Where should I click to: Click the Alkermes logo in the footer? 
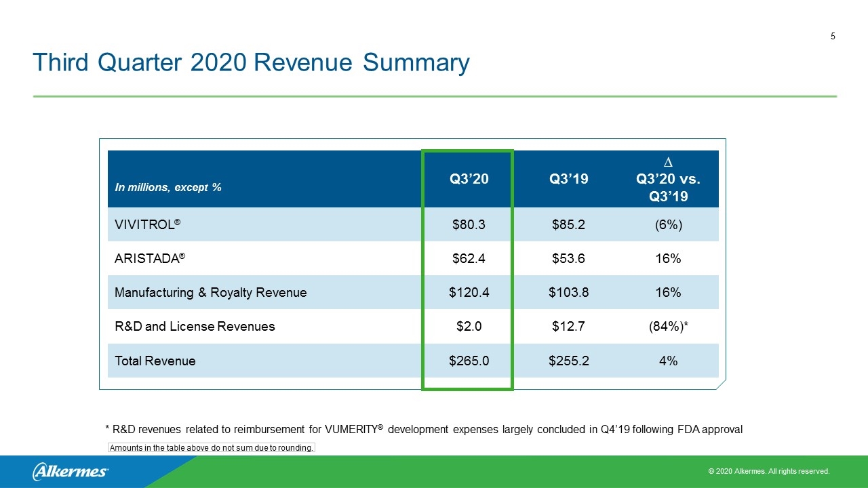pos(70,471)
